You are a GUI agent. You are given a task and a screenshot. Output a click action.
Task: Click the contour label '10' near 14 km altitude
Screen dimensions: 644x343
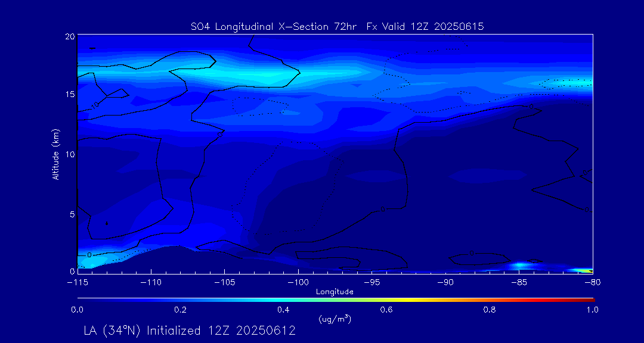tap(95, 105)
